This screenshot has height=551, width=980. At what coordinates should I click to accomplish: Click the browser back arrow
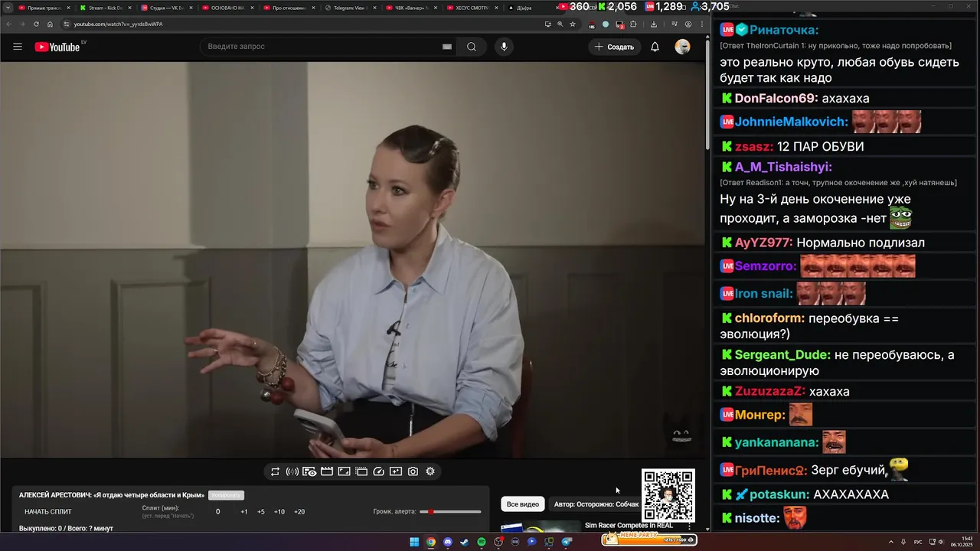click(8, 24)
